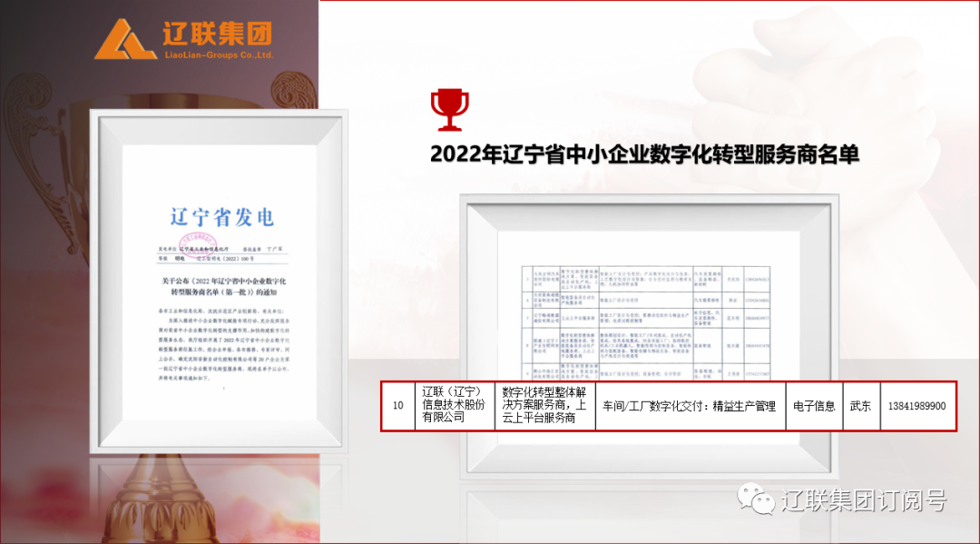980x544 pixels.
Task: Click the 辽联集团订阅号 watermark text
Action: (x=862, y=499)
